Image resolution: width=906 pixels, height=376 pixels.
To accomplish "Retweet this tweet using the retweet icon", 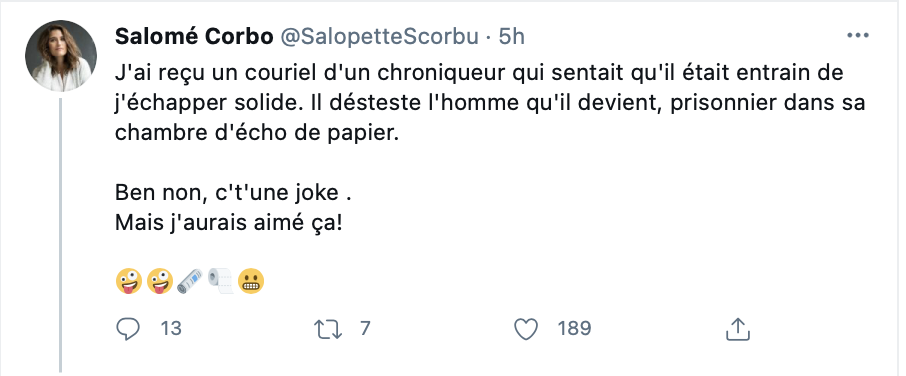I will click(x=328, y=329).
